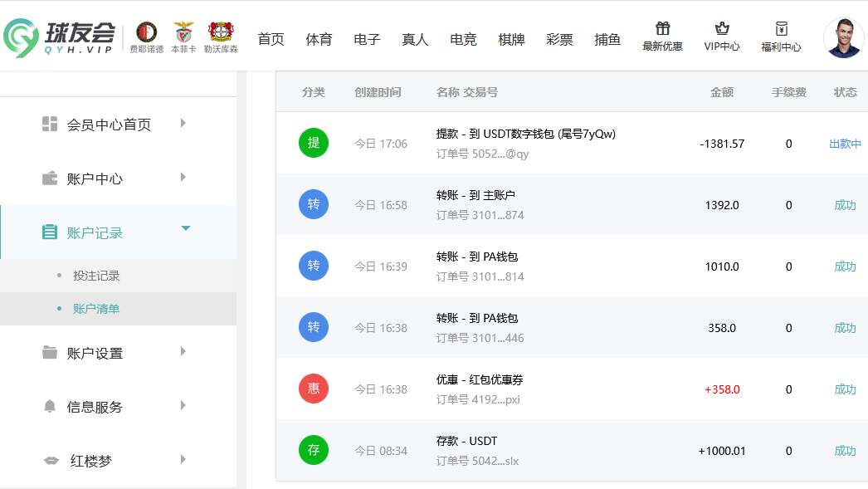
Task: Open the 体育 navigation tab
Action: tap(319, 39)
